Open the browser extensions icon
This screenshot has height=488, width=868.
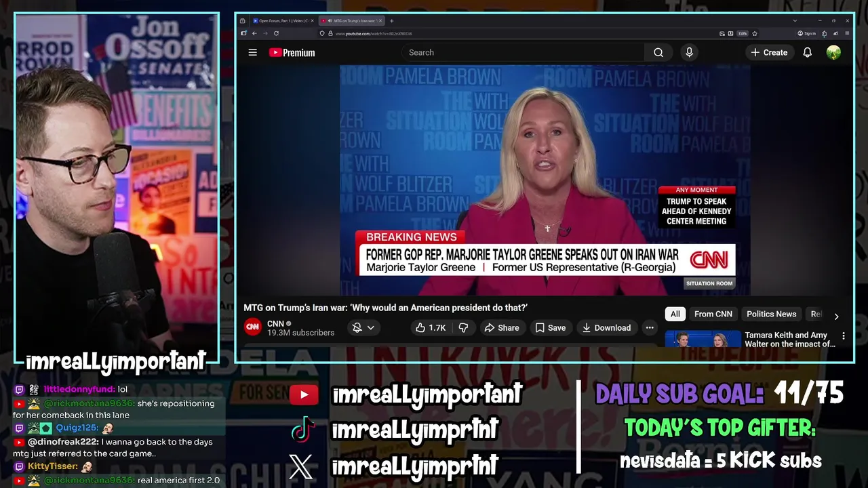pyautogui.click(x=824, y=33)
